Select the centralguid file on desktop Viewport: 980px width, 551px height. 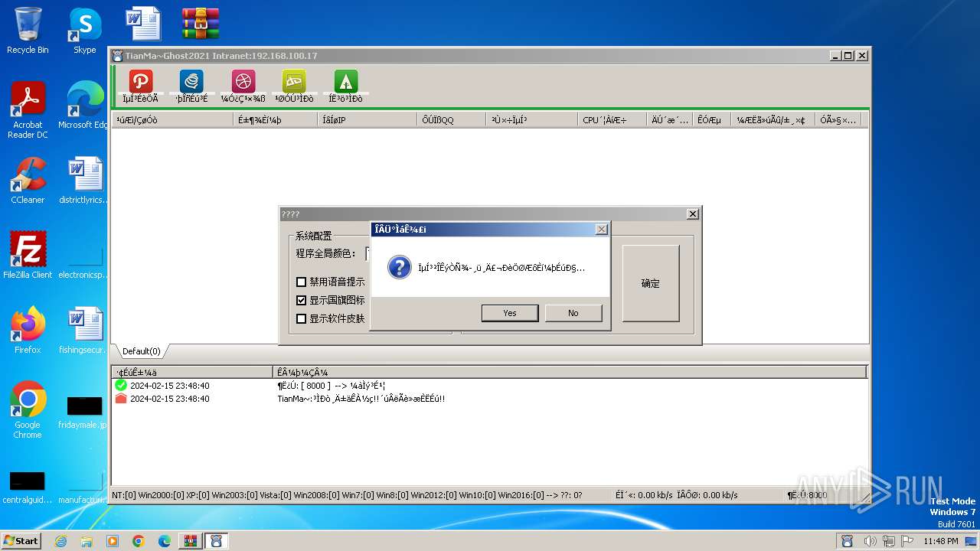[28, 488]
